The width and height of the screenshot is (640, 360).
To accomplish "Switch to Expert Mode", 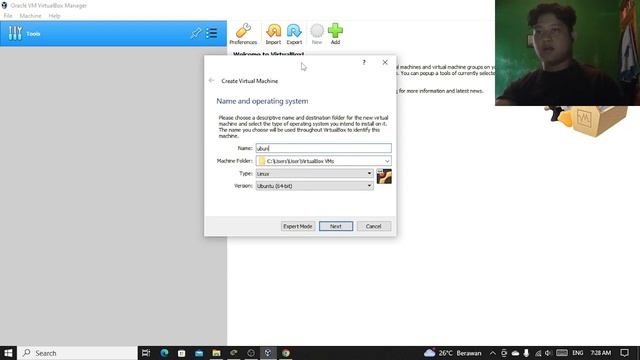I will tap(298, 226).
